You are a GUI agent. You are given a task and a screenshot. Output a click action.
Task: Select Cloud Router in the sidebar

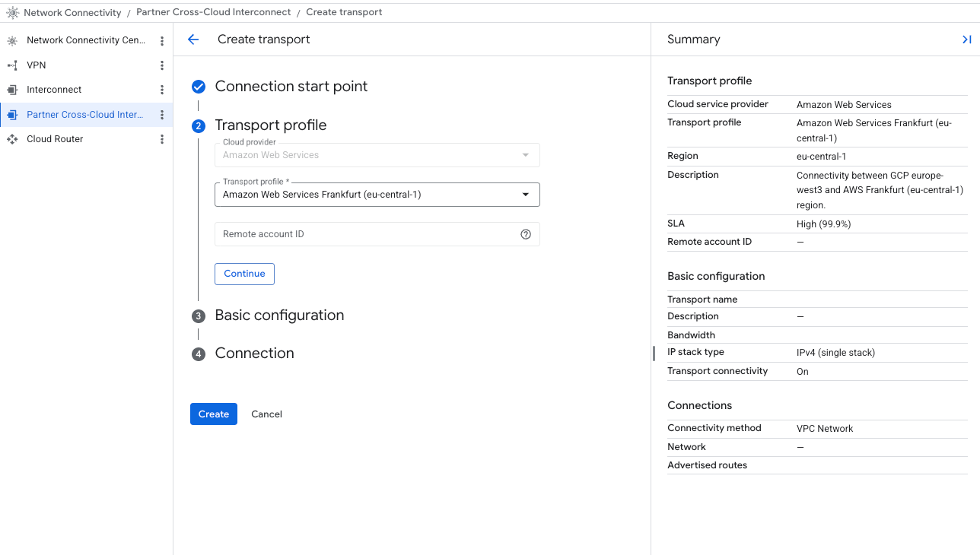click(55, 139)
